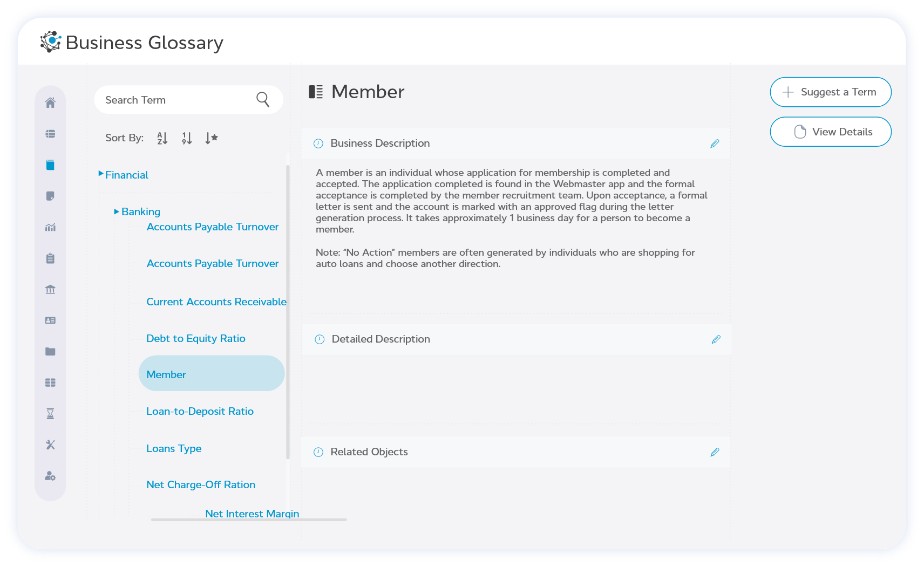The height and width of the screenshot is (567, 924).
Task: Select the blue glossary book icon
Action: click(50, 165)
